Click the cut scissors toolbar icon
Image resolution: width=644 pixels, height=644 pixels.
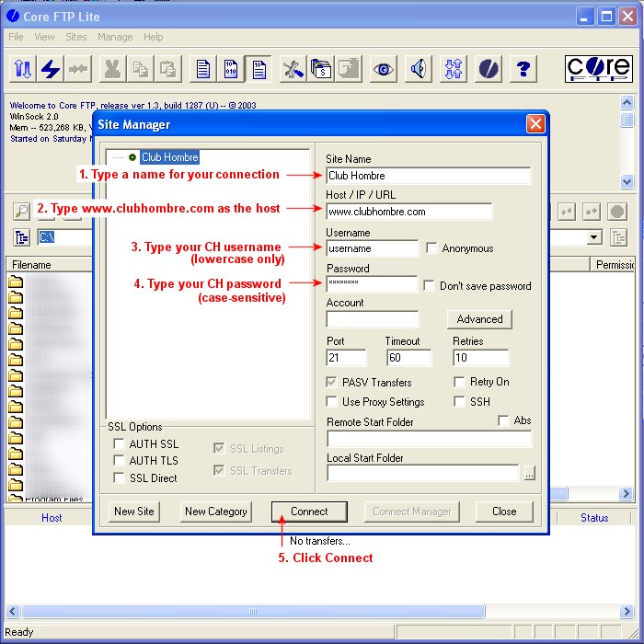point(112,69)
